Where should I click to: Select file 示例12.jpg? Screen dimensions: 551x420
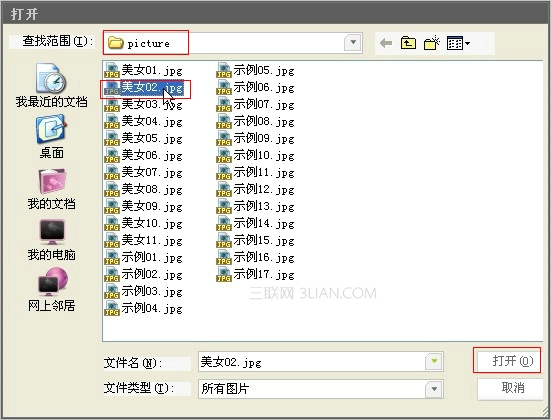[x=255, y=189]
